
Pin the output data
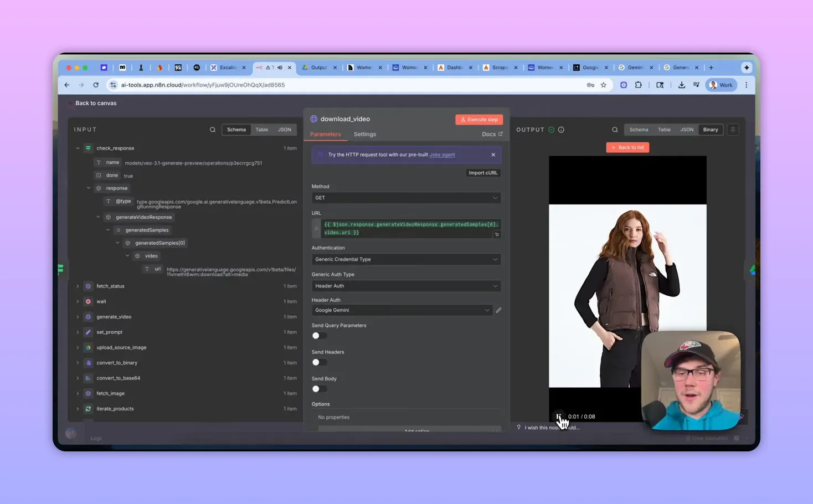[733, 129]
